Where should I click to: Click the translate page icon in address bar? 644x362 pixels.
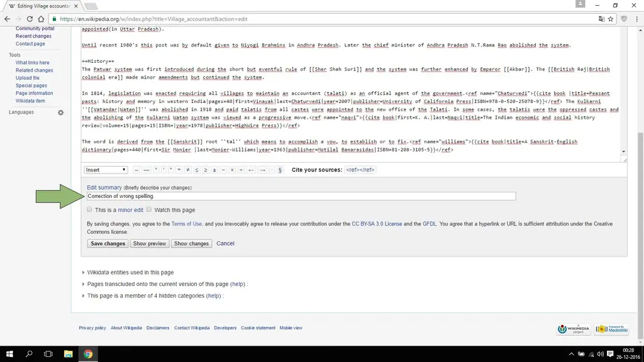pos(601,19)
